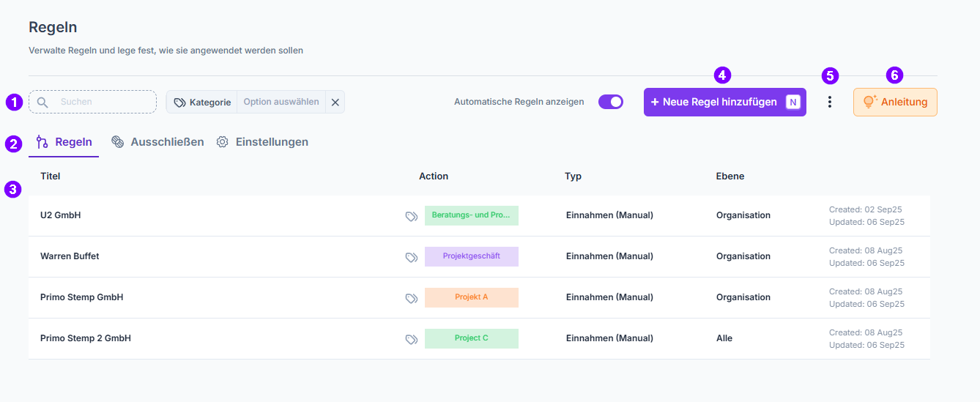Click the lightbulb icon on Anleitung button

871,102
